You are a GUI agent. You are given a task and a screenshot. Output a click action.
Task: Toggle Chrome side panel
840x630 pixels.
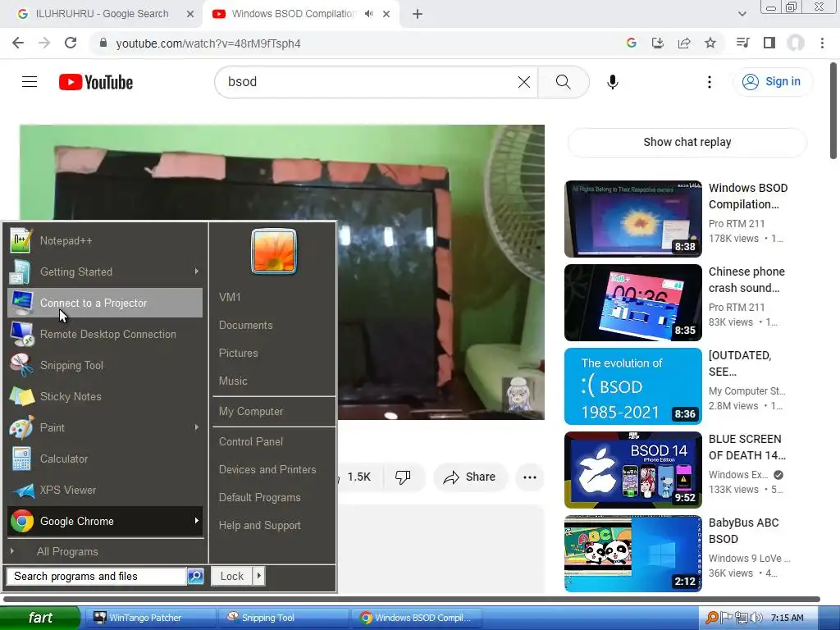click(x=769, y=43)
